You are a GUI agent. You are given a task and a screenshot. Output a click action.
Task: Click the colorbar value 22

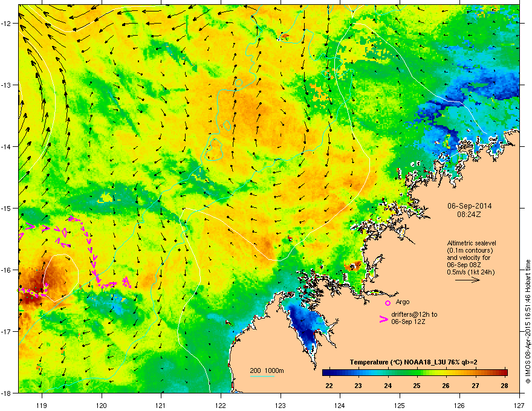pos(329,386)
